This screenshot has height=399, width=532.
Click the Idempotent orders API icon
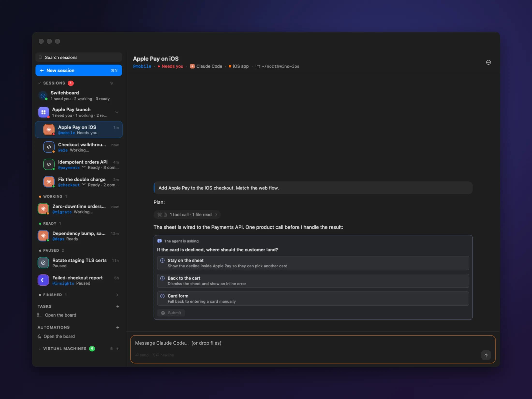coord(49,164)
